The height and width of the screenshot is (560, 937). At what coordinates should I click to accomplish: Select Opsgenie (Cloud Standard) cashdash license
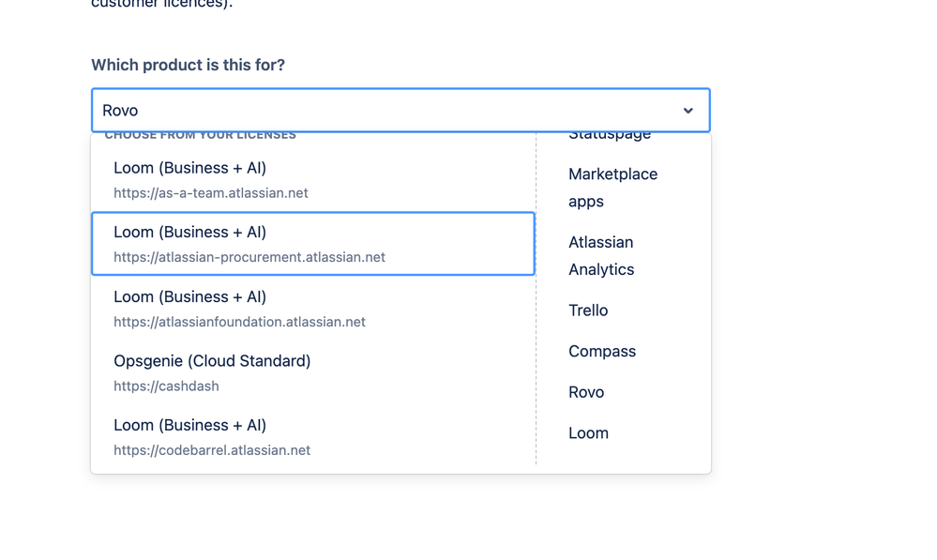[x=313, y=373]
